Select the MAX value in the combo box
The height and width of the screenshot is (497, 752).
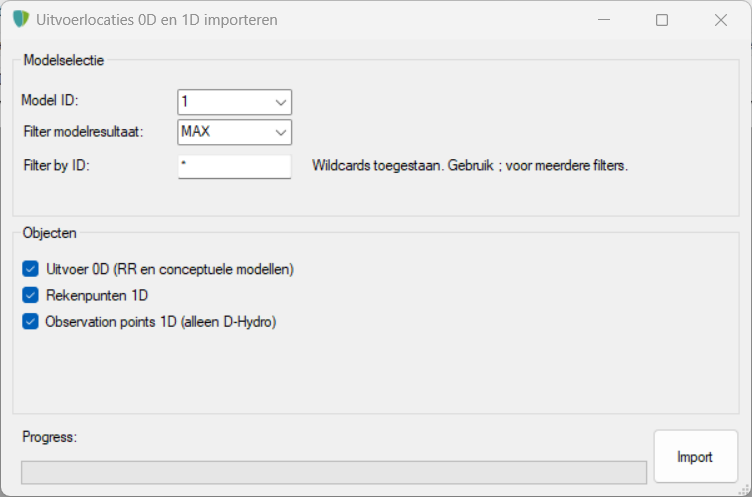point(196,131)
